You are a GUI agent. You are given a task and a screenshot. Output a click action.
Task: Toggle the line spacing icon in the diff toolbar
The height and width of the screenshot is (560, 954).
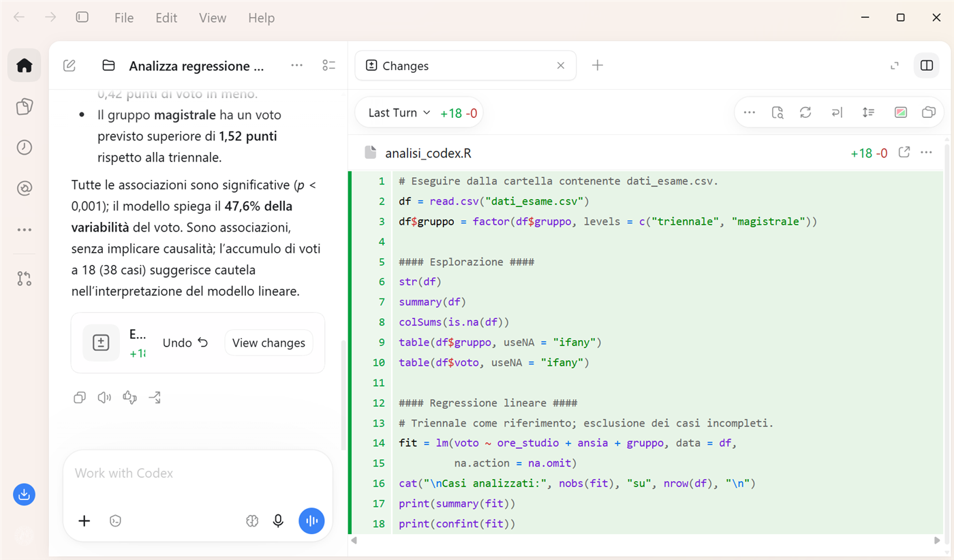click(x=868, y=112)
